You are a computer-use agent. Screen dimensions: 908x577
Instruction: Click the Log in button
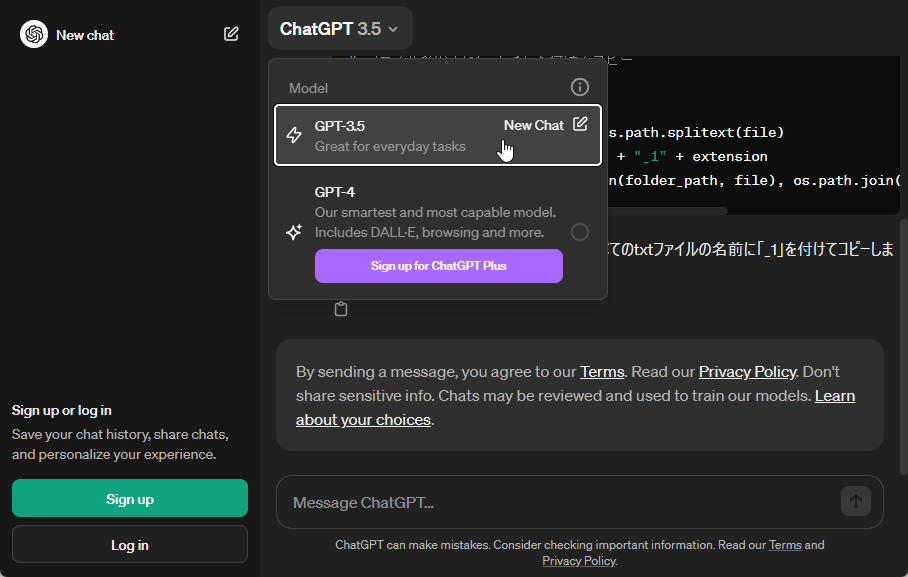(129, 544)
